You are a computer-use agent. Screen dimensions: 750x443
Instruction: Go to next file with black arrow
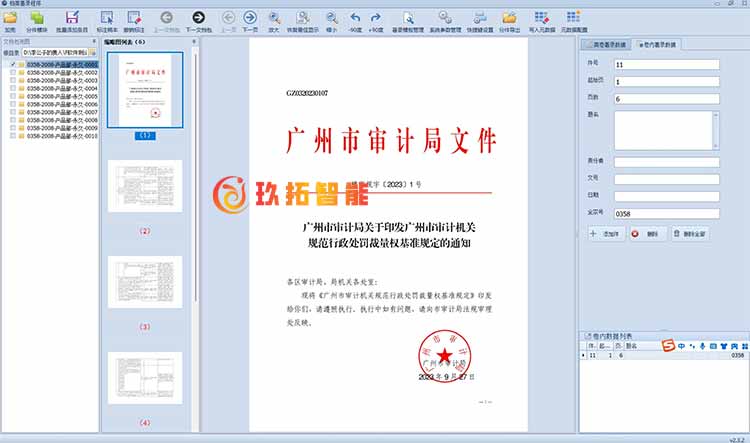(x=199, y=18)
